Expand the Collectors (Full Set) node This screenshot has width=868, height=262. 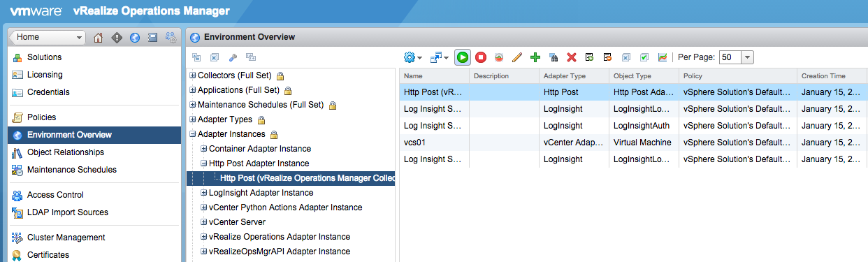point(193,75)
